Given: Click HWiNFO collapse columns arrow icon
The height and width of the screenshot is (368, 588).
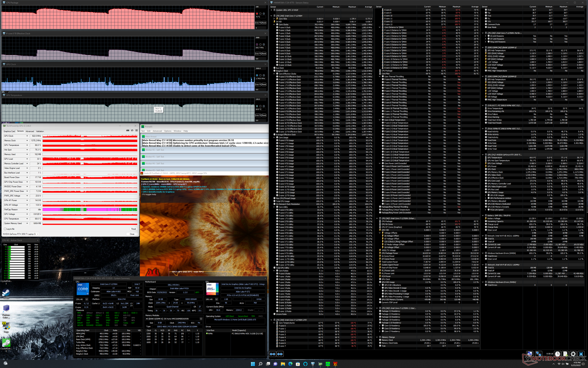Looking at the screenshot, I should point(280,354).
